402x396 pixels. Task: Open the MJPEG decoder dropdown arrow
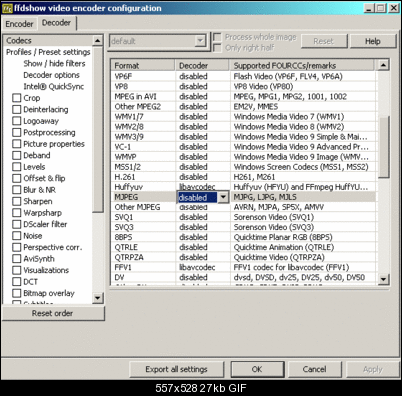(x=223, y=197)
